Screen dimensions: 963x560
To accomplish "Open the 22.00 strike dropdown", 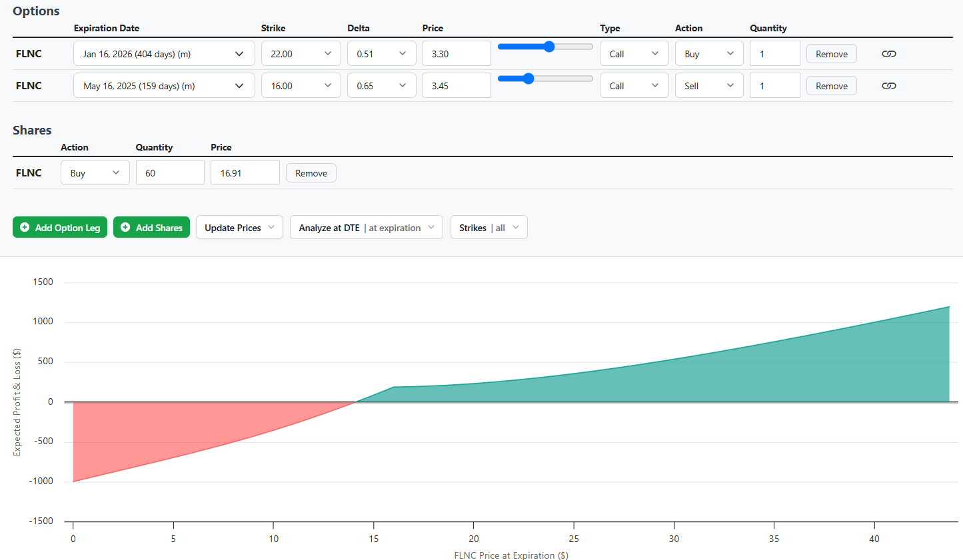I will coord(301,53).
